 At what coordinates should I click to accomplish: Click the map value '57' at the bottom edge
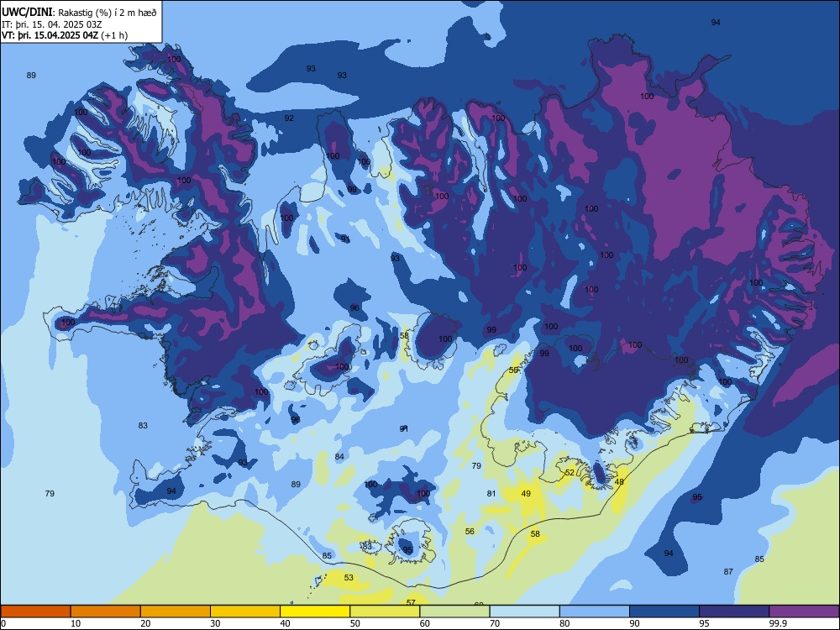(411, 602)
